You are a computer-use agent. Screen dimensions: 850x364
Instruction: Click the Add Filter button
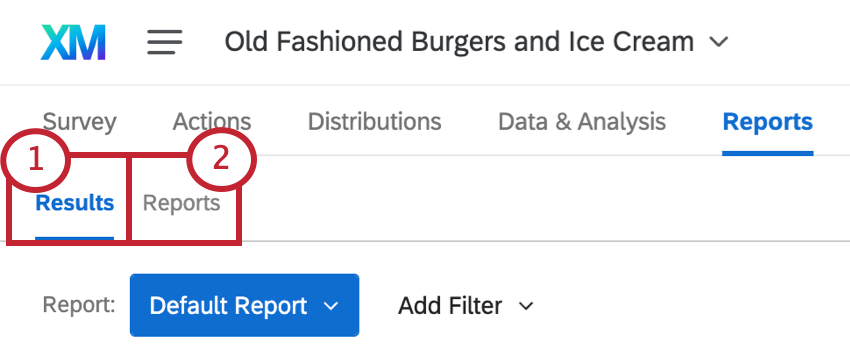coord(466,306)
